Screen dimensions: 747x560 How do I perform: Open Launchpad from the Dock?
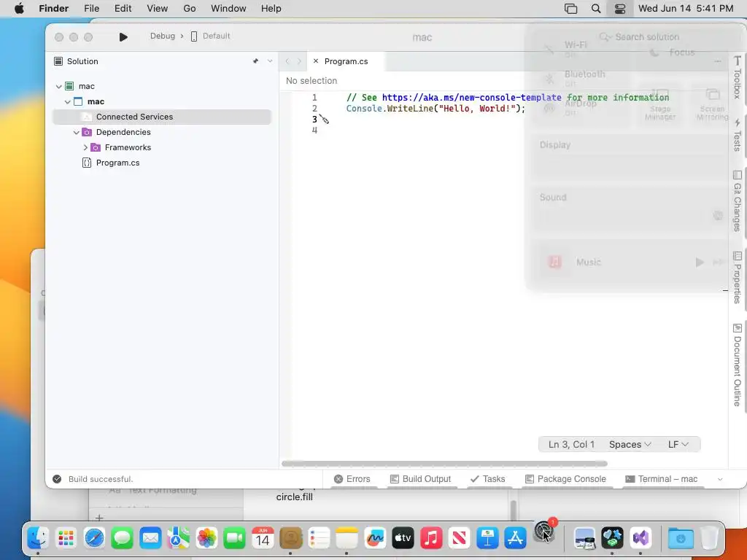point(66,539)
